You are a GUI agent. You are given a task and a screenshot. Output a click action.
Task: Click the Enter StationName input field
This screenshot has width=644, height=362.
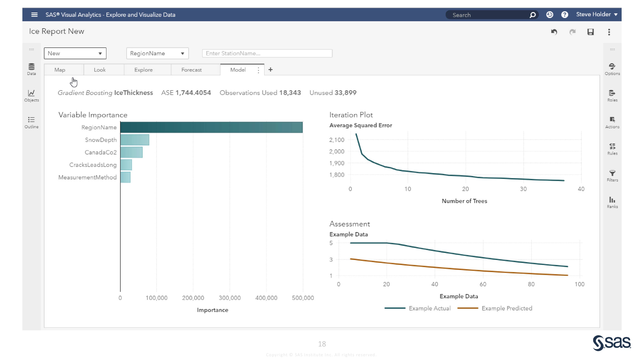coord(267,53)
